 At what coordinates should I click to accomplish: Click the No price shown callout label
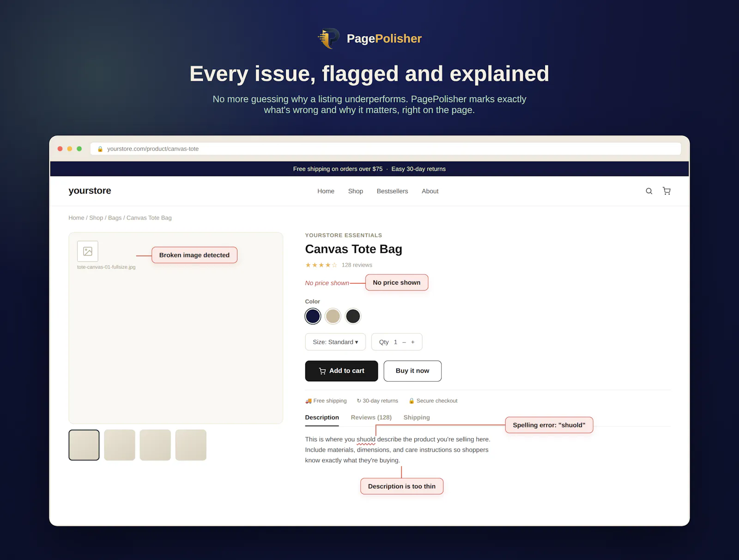click(397, 283)
